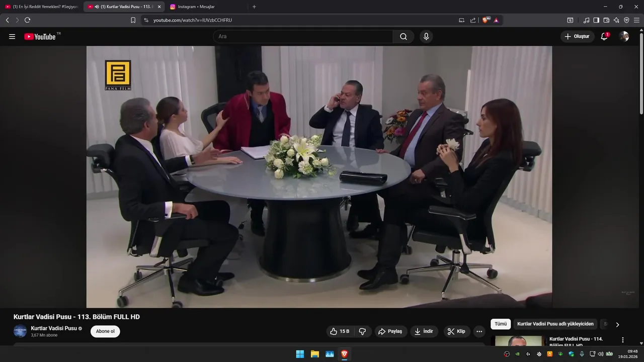This screenshot has height=362, width=644.
Task: Open the Brave Wallet icon
Action: [606, 20]
